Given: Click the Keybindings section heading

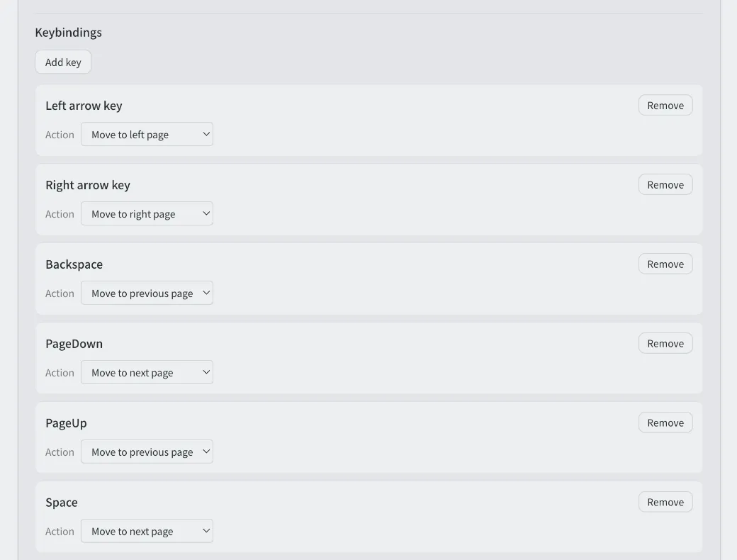Looking at the screenshot, I should tap(68, 33).
